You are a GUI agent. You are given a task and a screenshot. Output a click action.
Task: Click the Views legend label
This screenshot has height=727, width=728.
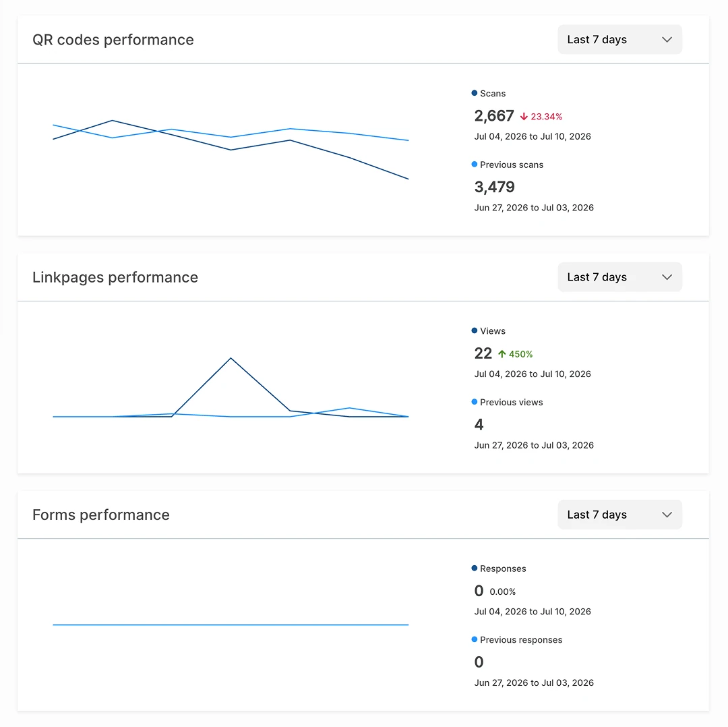(x=493, y=330)
